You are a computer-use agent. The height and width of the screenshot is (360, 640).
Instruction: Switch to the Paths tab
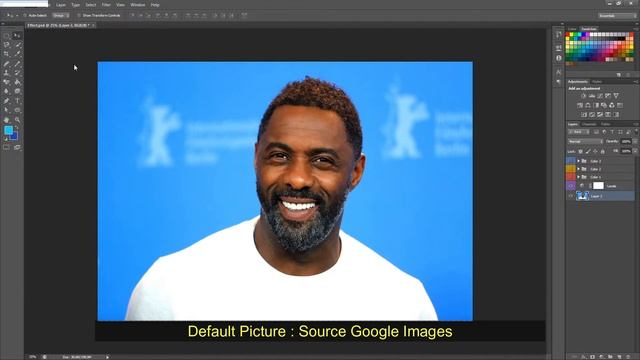[606, 124]
